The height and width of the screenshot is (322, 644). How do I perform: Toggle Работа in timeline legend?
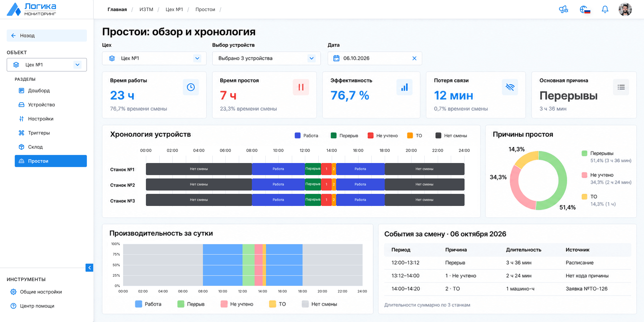coord(306,136)
